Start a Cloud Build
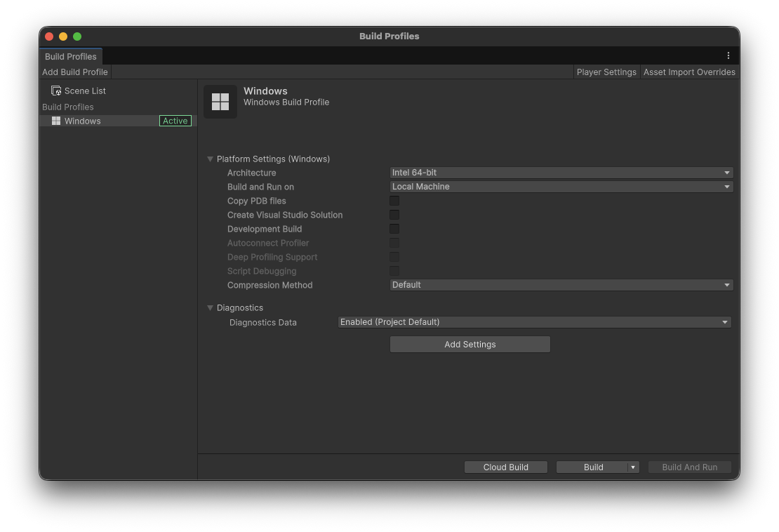 (506, 467)
